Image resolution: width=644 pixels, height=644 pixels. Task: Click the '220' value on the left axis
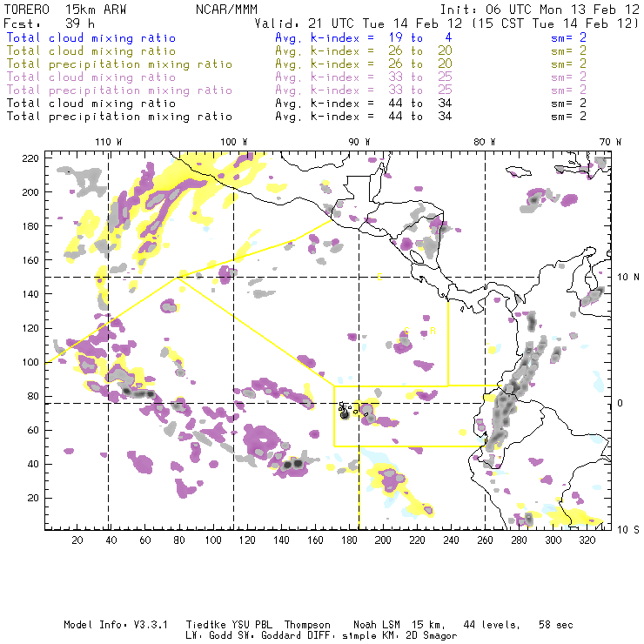coord(30,158)
